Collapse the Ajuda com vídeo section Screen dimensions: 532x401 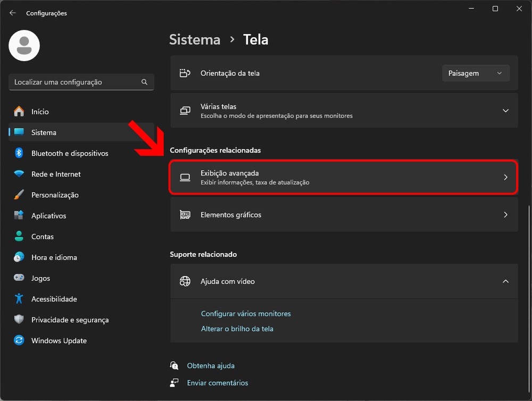tap(505, 281)
